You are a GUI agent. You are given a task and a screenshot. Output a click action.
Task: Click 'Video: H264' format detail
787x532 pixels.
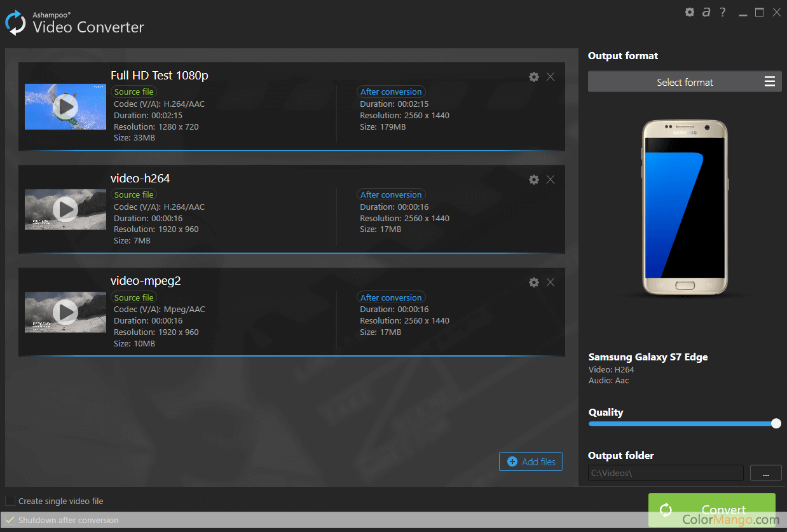click(x=611, y=370)
